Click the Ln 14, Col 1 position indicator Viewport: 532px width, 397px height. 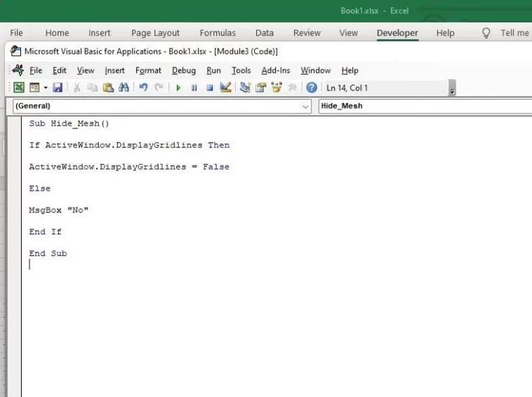click(x=347, y=88)
